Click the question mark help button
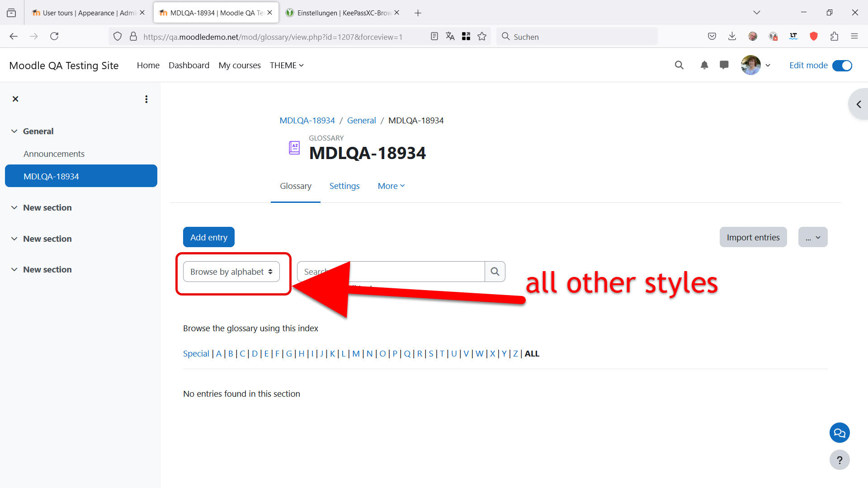Viewport: 868px width, 488px height. 840,460
